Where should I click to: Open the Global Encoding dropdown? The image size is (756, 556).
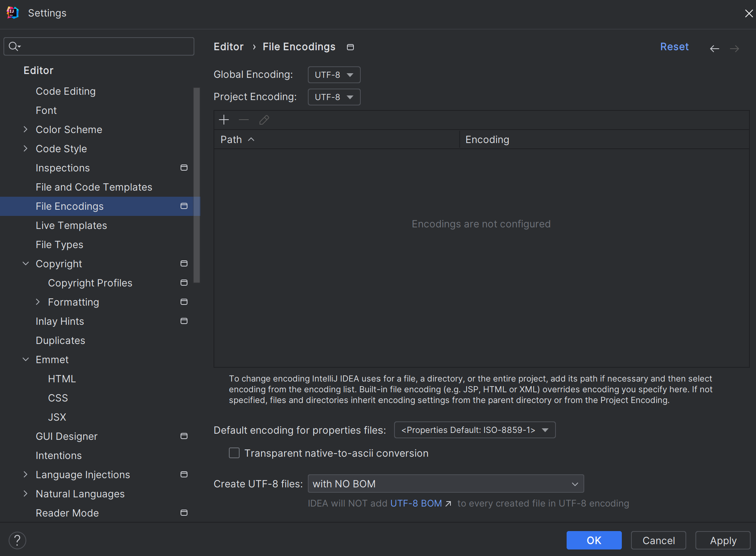334,75
